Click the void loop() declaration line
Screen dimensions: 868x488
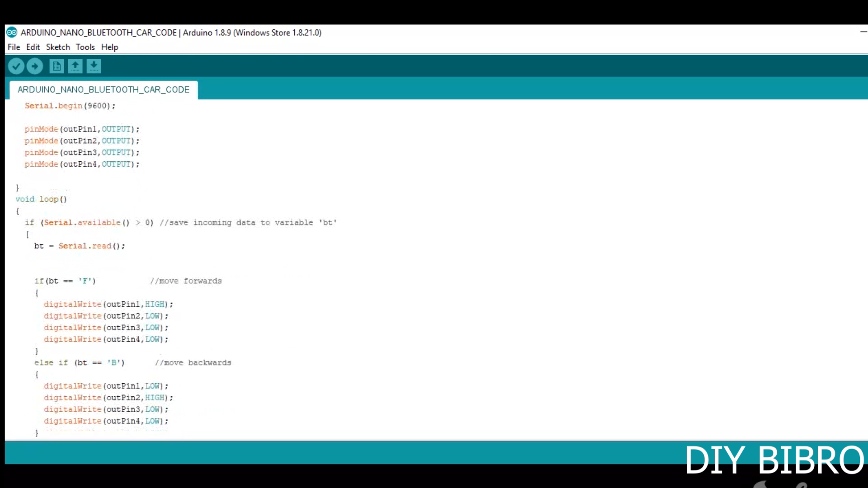[x=41, y=199]
